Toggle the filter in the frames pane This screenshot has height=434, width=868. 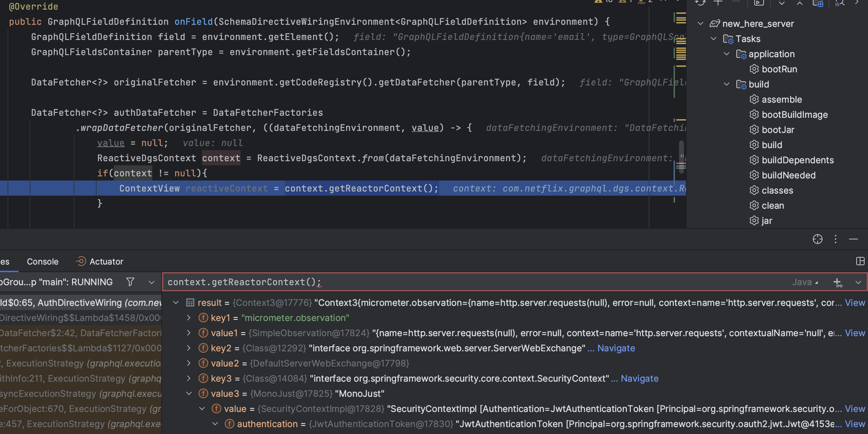coord(130,282)
